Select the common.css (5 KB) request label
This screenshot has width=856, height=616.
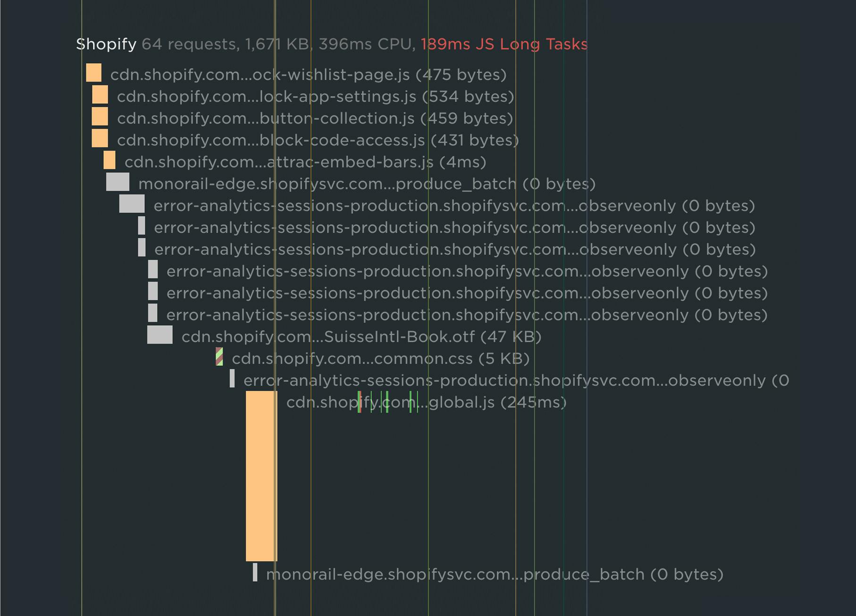pos(380,359)
